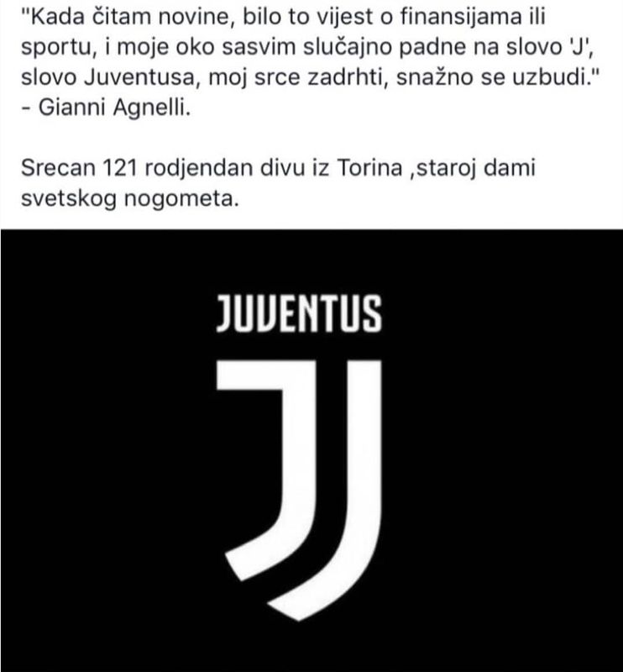The image size is (623, 672).
Task: Click the large white J logo emblem
Action: [x=299, y=490]
